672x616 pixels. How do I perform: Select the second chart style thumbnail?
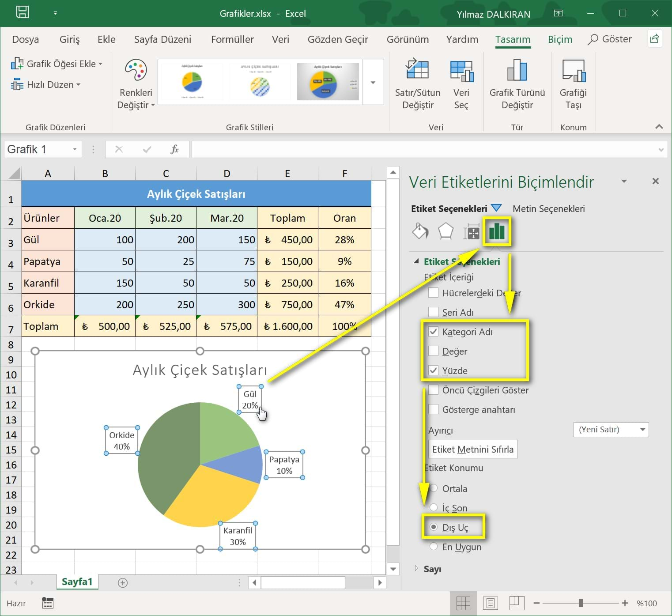pyautogui.click(x=260, y=82)
